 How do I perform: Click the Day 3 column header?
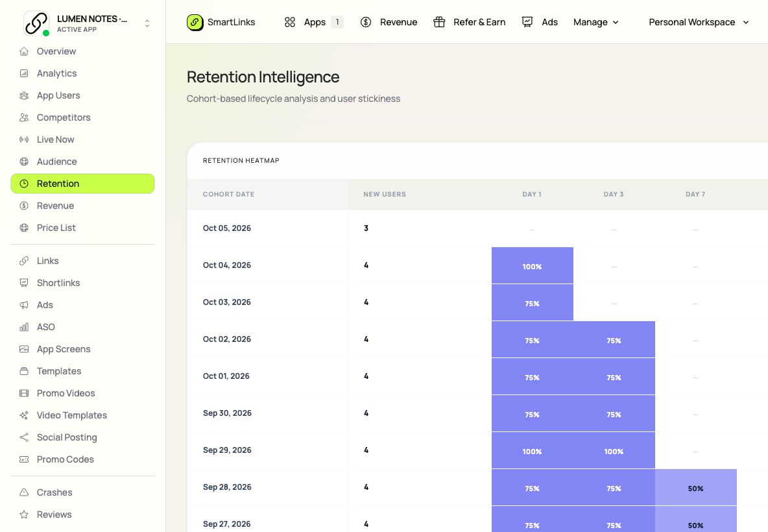coord(614,194)
